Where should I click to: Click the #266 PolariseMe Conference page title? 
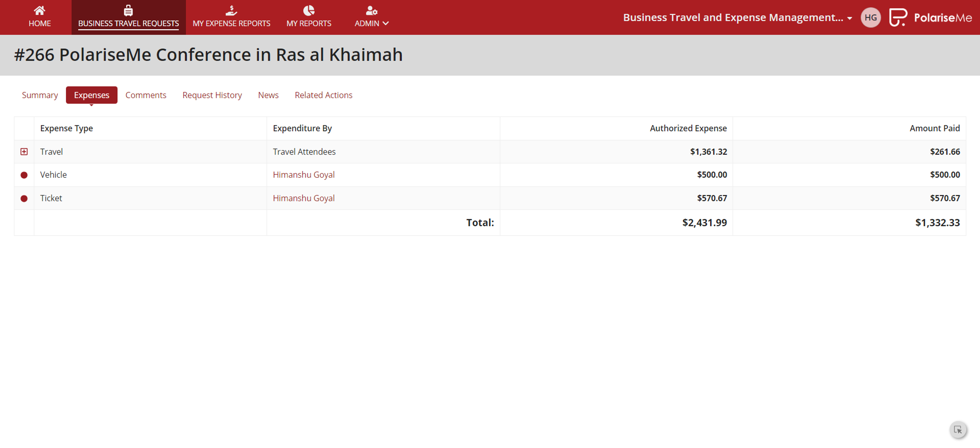pyautogui.click(x=209, y=55)
